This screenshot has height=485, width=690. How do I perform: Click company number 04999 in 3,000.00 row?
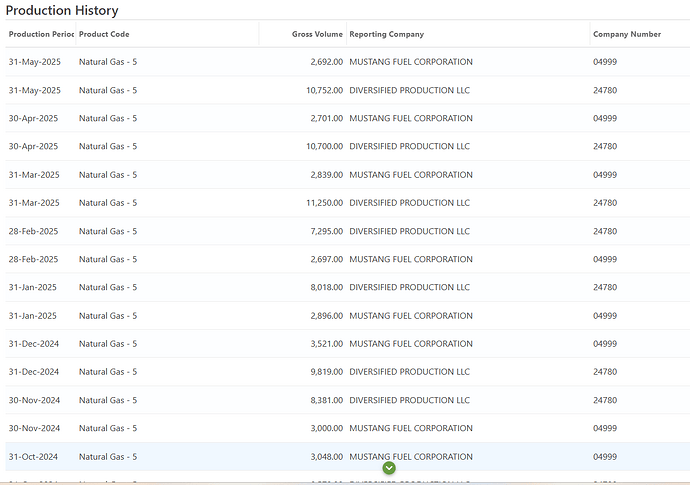click(x=605, y=428)
